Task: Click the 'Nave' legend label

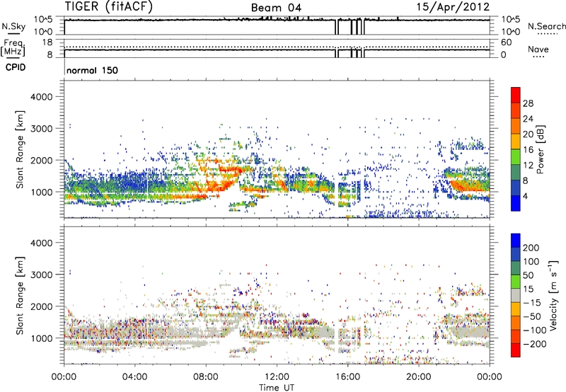Action: click(x=538, y=49)
